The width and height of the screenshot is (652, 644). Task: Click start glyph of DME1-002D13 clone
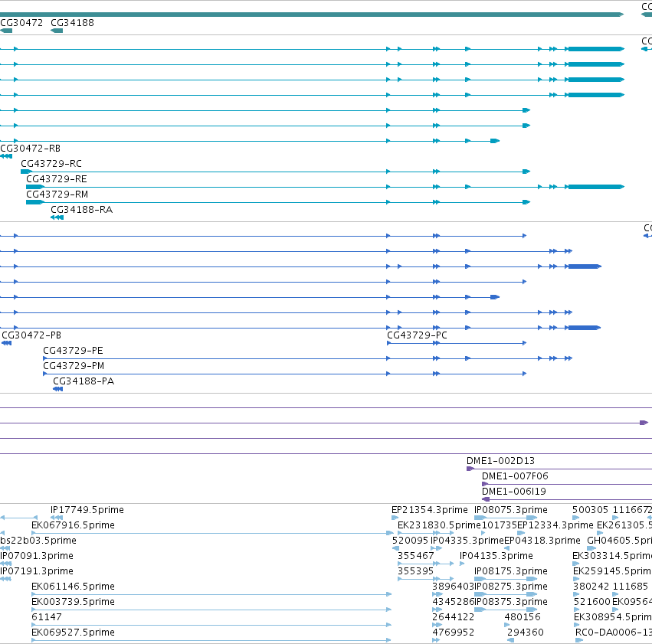(x=470, y=469)
